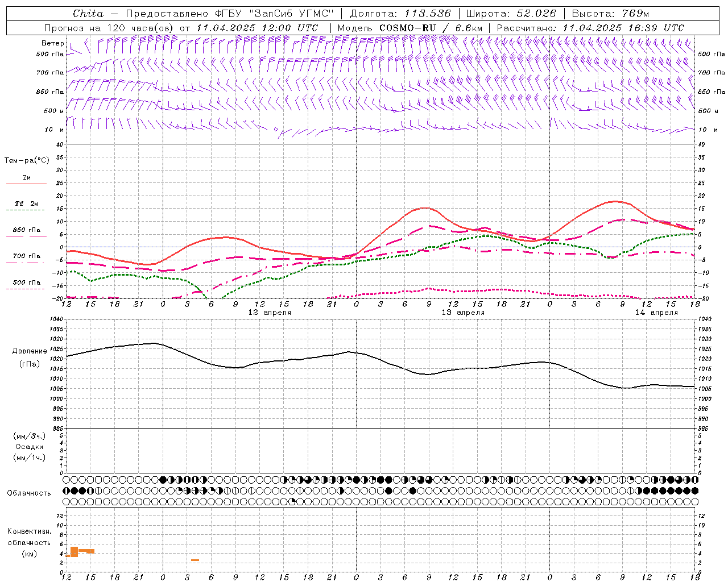Select the "Широта: 52.026" header value
Screen dimensions: 728x582
pyautogui.click(x=511, y=14)
